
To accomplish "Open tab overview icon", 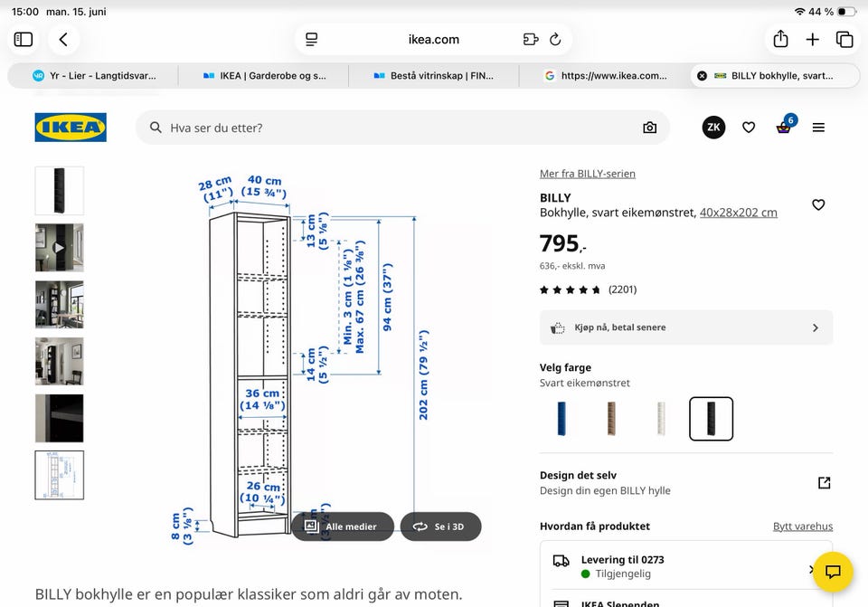I will tap(844, 39).
